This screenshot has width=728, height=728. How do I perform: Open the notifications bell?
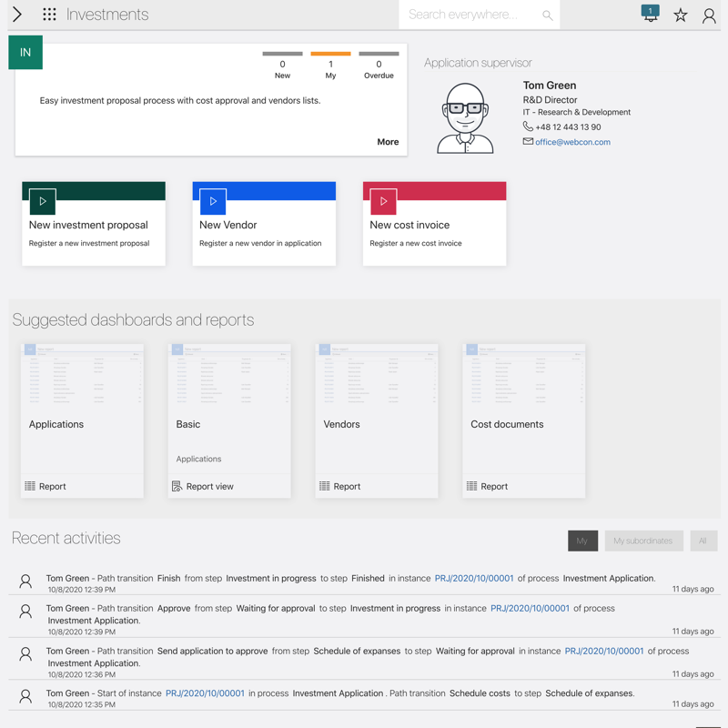pos(650,14)
